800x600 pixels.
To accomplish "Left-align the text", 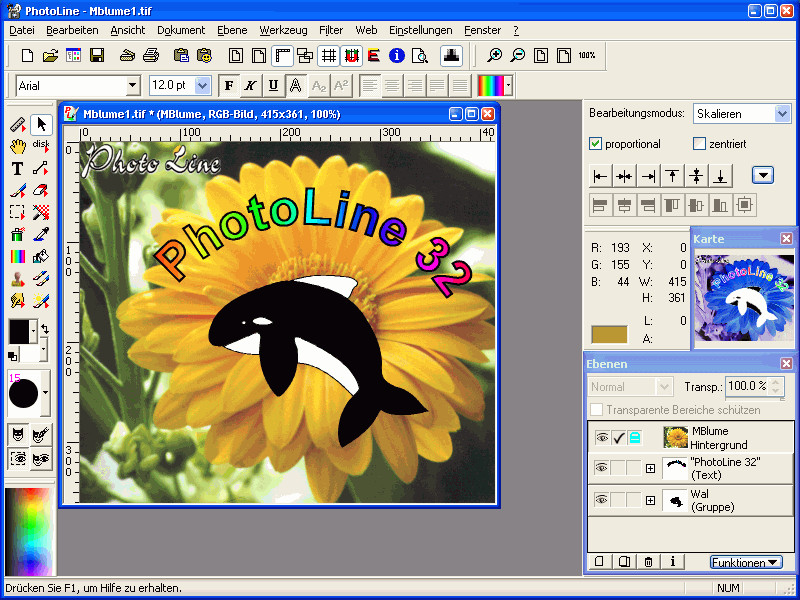I will point(369,86).
